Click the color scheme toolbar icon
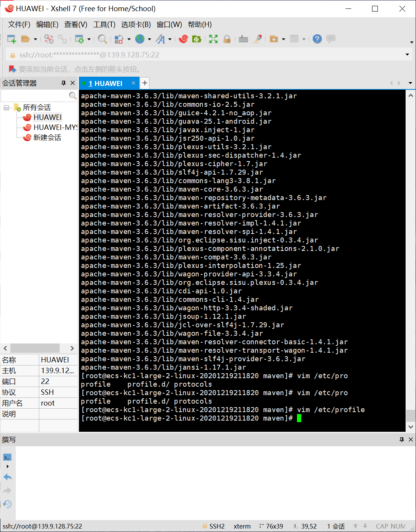Image resolution: width=416 pixels, height=532 pixels. coord(119,39)
